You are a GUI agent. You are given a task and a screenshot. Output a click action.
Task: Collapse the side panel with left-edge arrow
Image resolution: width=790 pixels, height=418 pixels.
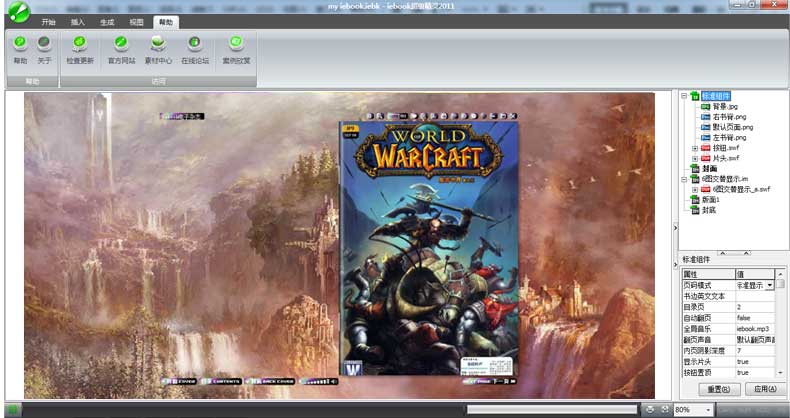pos(675,228)
